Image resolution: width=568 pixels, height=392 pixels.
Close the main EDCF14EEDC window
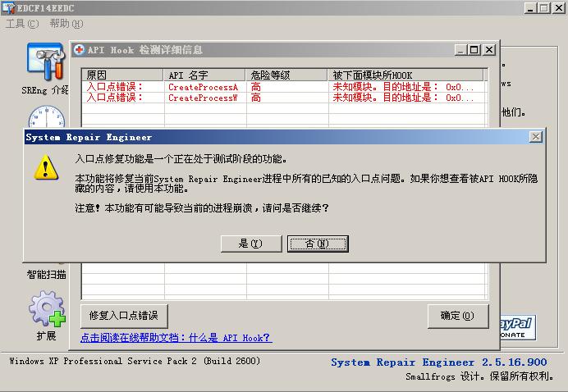[x=559, y=8]
